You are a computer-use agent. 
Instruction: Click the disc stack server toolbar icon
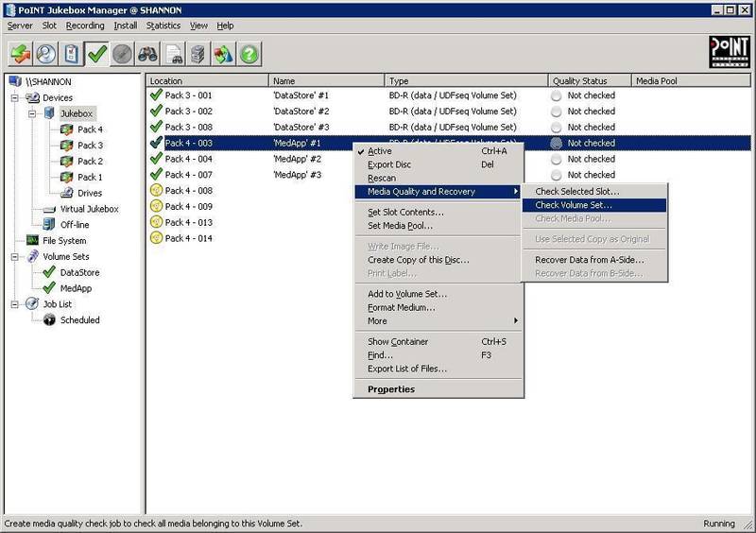point(198,54)
